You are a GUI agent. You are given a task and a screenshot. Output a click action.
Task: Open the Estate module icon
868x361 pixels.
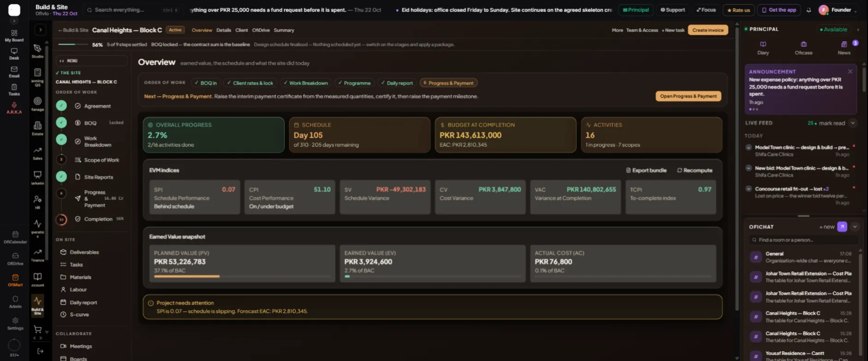[x=37, y=128]
